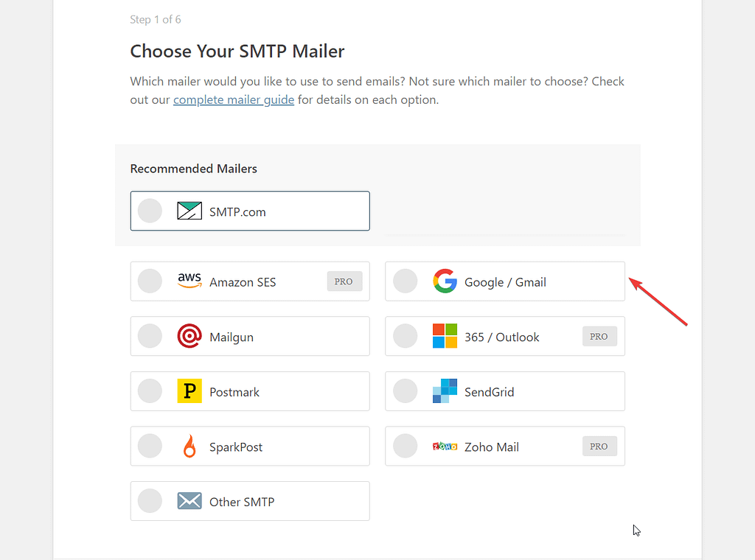Click the PRO badge on Amazon SES

(344, 281)
